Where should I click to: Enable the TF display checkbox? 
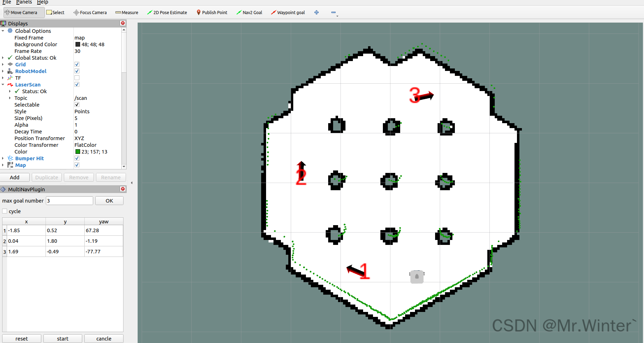coord(77,78)
